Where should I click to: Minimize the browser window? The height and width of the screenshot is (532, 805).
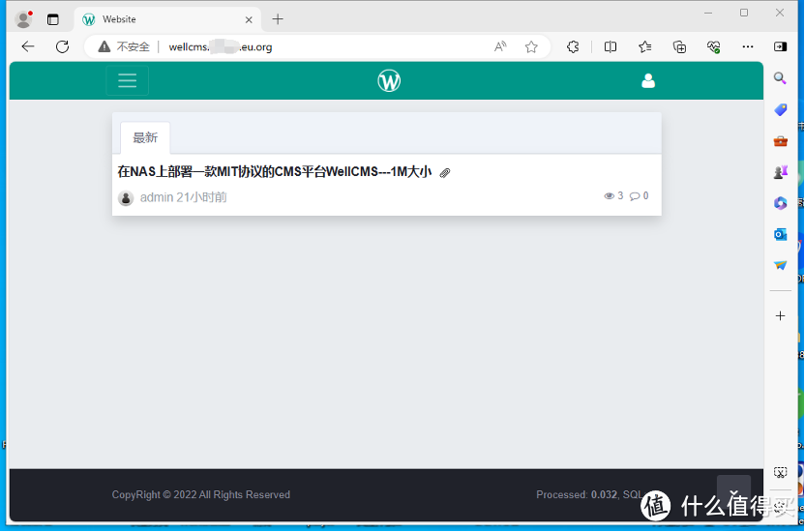(708, 13)
